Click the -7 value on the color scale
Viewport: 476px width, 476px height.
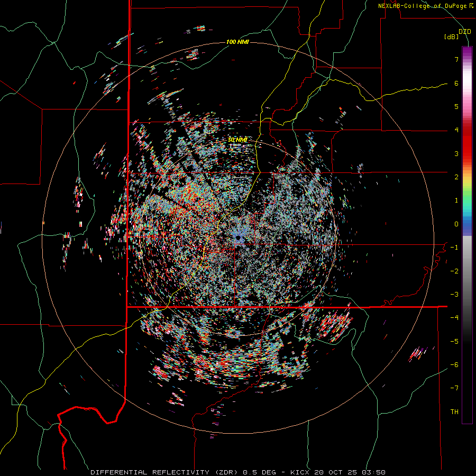click(x=454, y=388)
